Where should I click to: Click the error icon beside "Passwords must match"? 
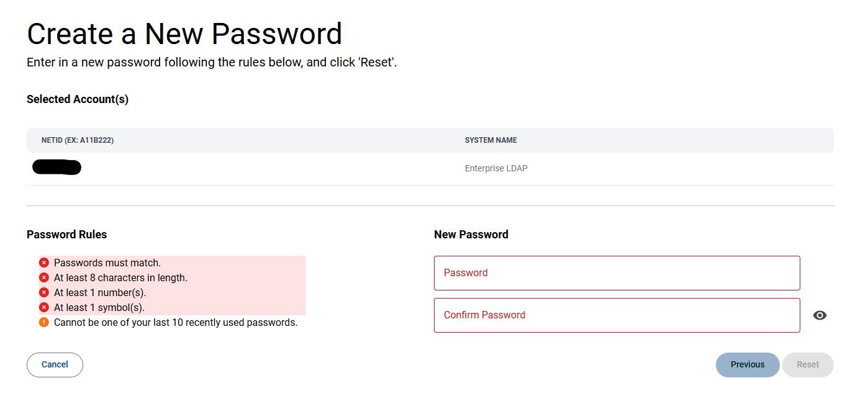(x=43, y=263)
